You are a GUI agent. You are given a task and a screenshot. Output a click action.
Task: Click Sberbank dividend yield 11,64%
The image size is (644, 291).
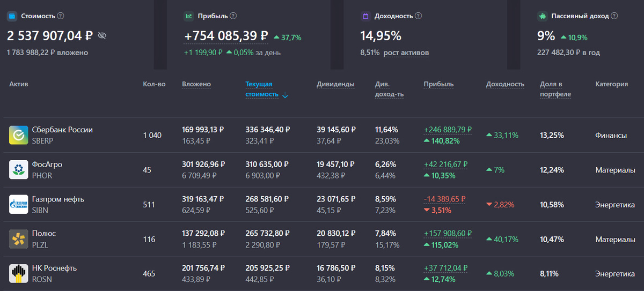point(386,130)
